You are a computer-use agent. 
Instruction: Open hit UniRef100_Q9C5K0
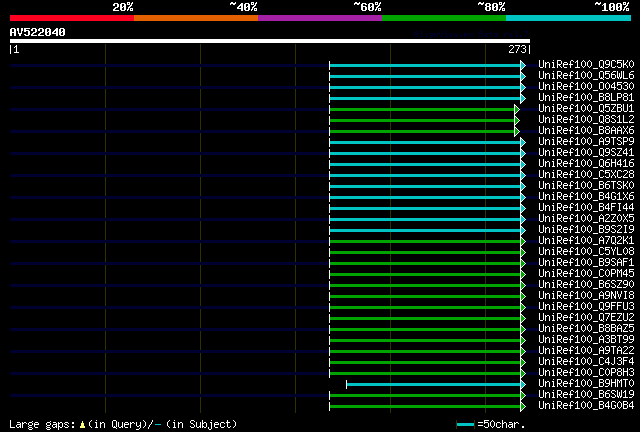(586, 65)
